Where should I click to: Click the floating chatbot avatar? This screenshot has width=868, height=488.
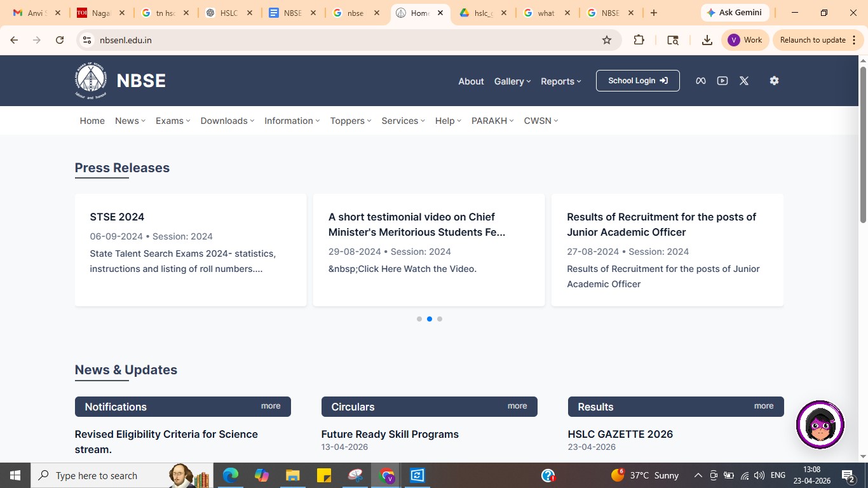(820, 424)
